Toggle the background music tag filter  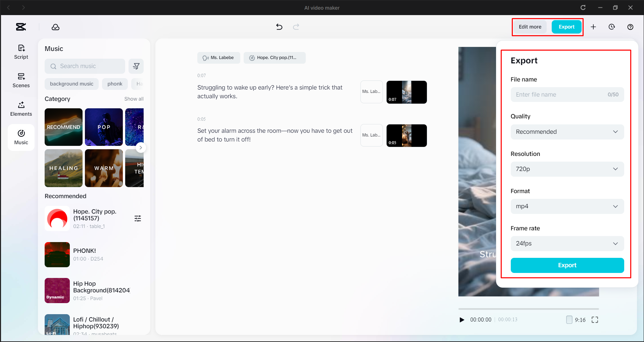point(71,84)
